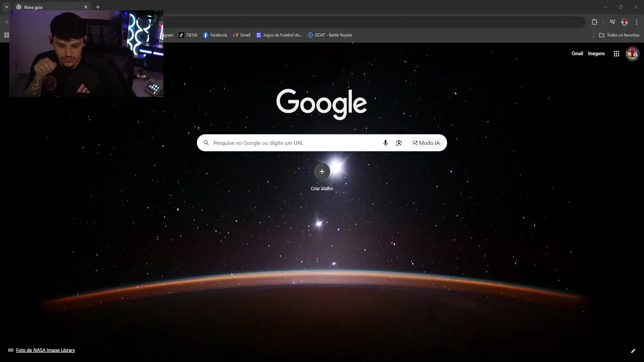644x362 pixels.
Task: Open the Chrome three-dot menu
Action: point(636,22)
